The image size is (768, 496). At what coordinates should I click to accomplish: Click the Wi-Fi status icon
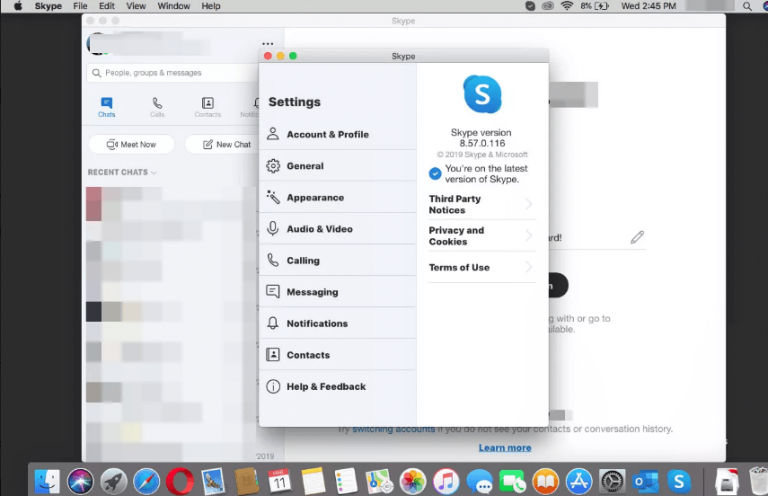(x=567, y=6)
